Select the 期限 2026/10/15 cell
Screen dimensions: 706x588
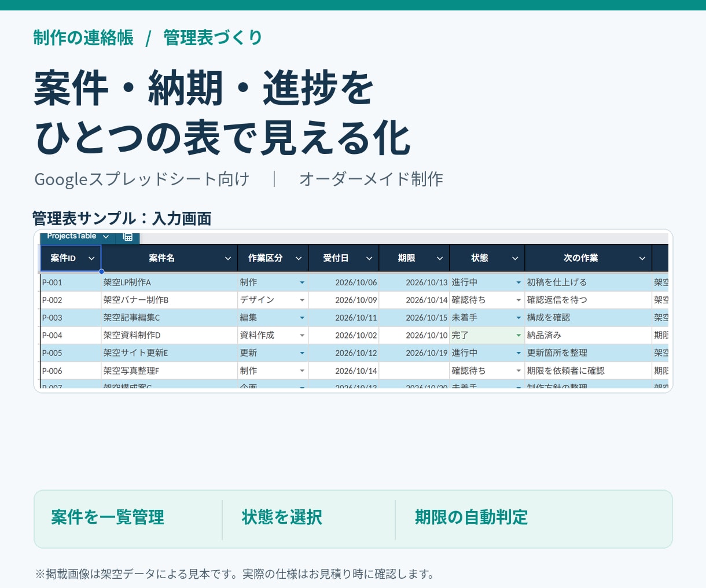click(414, 318)
